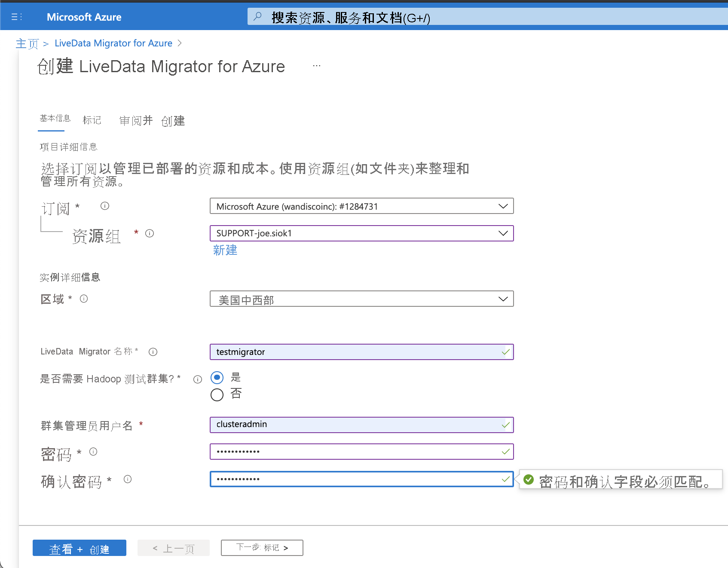Click 下一步: 标记 button

[262, 548]
